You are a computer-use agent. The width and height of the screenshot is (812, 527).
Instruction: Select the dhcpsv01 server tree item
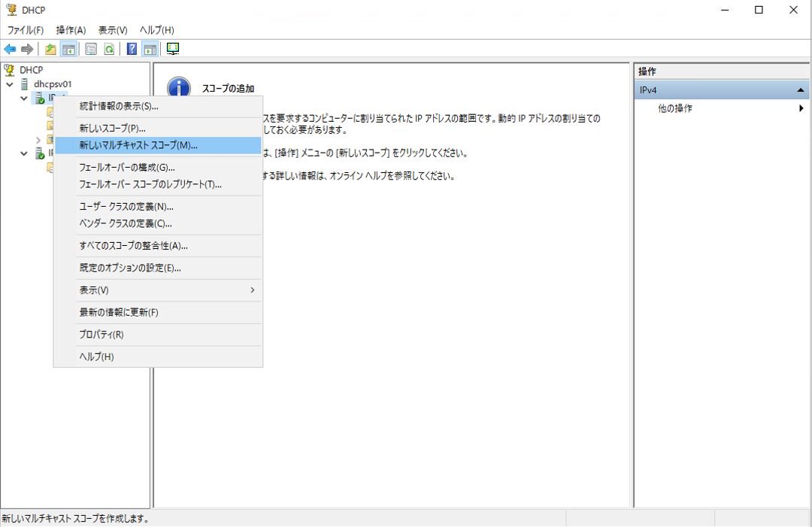(x=52, y=84)
